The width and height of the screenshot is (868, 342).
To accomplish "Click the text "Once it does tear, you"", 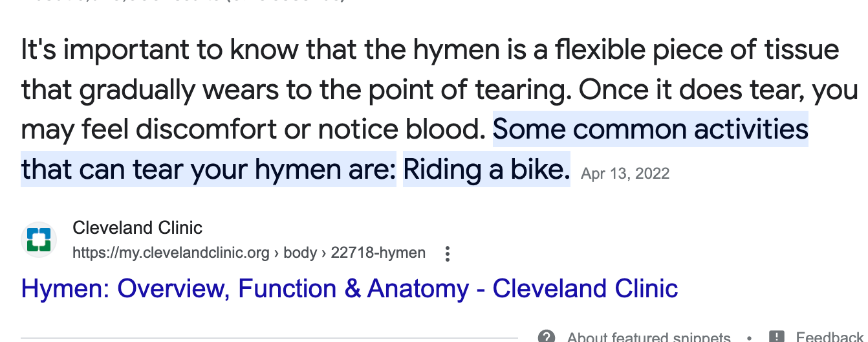I will point(719,90).
